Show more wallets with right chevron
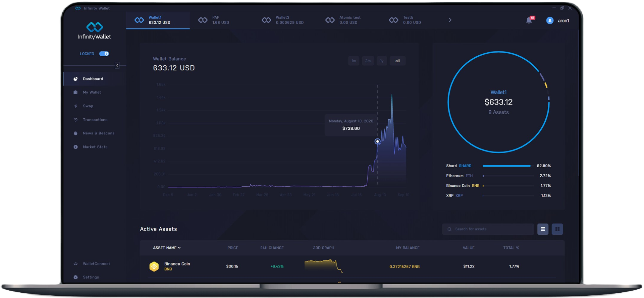 [x=450, y=20]
